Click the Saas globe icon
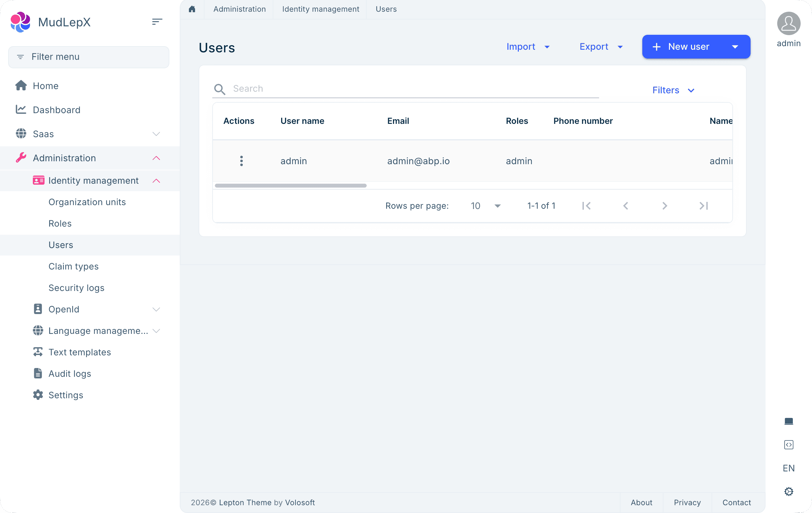 (x=21, y=134)
